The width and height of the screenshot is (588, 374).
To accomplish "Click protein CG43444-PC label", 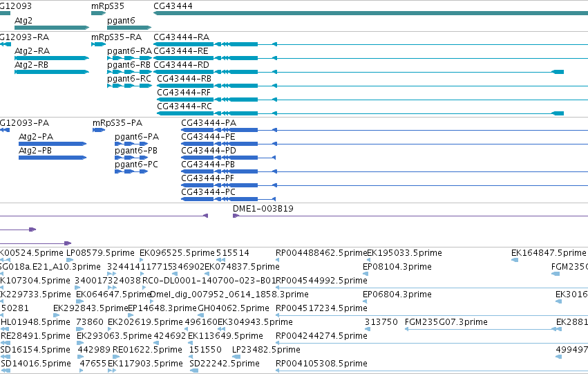I will coord(209,192).
